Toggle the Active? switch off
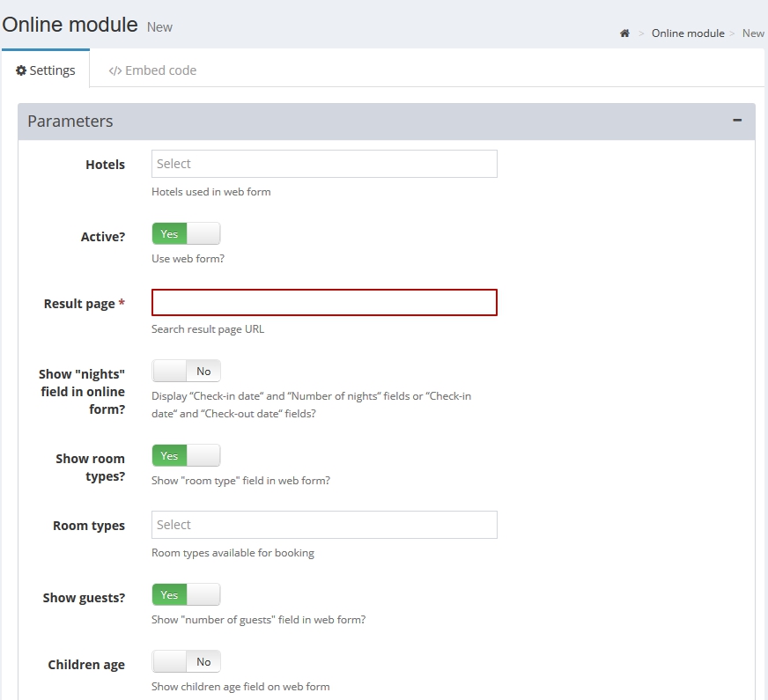Viewport: 768px width, 700px height. (x=186, y=233)
